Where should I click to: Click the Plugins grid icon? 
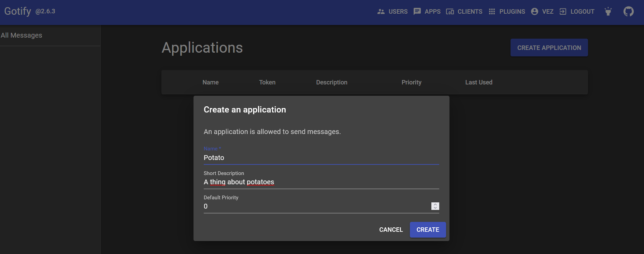tap(492, 12)
